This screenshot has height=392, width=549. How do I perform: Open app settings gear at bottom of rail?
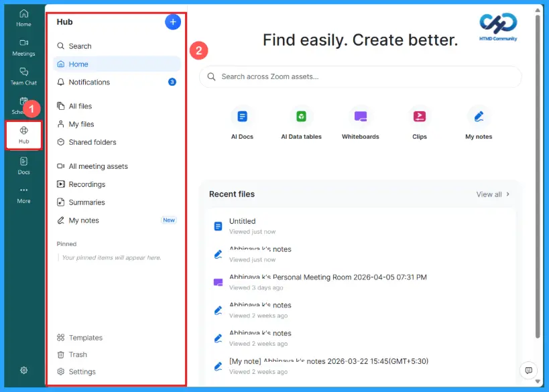coord(23,370)
